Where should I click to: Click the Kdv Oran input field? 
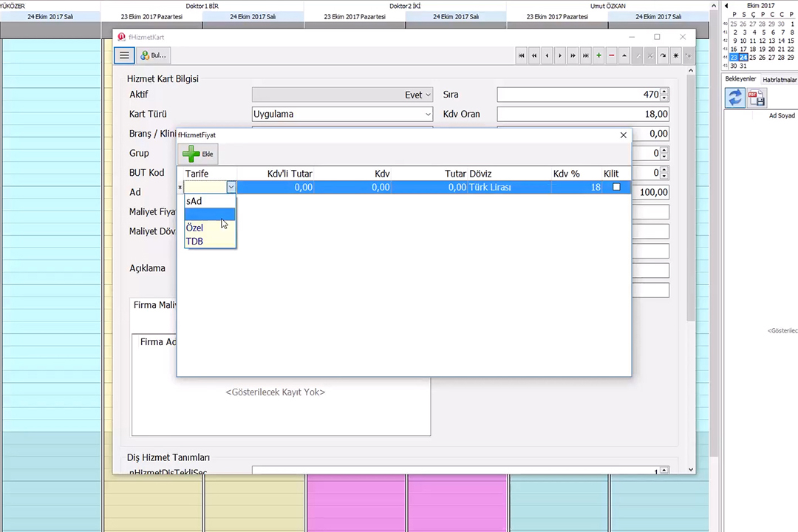point(582,115)
